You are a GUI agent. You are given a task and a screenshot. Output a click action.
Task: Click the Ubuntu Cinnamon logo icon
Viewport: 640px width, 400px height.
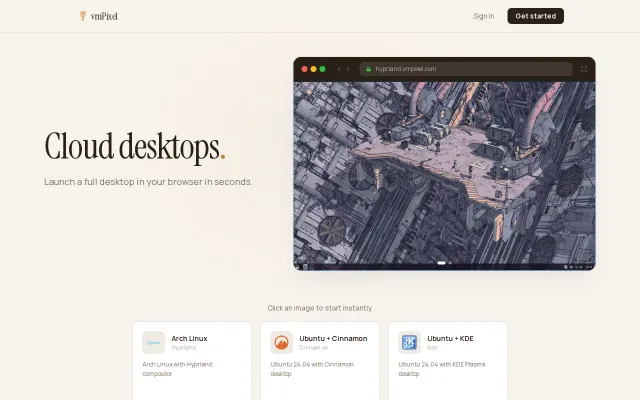281,342
